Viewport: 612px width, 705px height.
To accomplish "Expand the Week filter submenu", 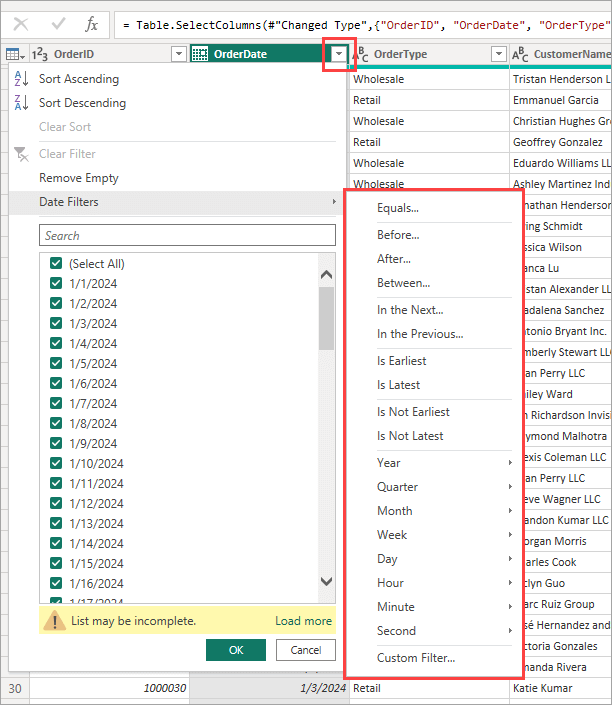I will pyautogui.click(x=444, y=535).
